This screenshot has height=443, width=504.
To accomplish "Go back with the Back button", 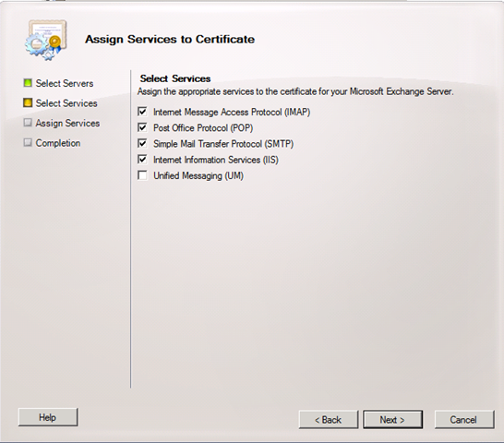I will tap(329, 420).
